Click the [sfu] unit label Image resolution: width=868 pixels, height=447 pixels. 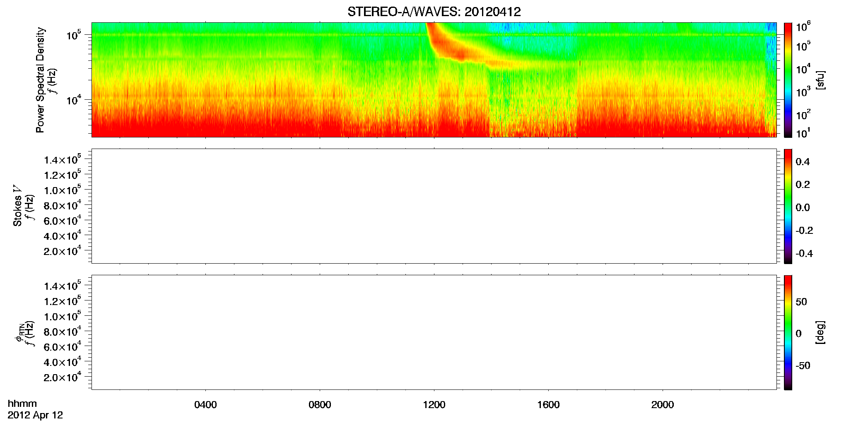click(x=820, y=80)
